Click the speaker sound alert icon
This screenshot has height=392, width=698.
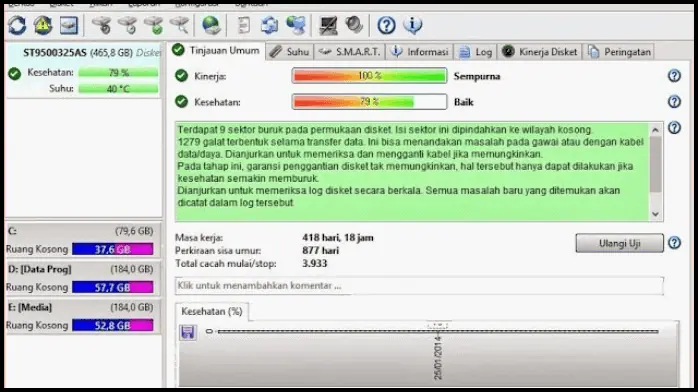coord(354,25)
